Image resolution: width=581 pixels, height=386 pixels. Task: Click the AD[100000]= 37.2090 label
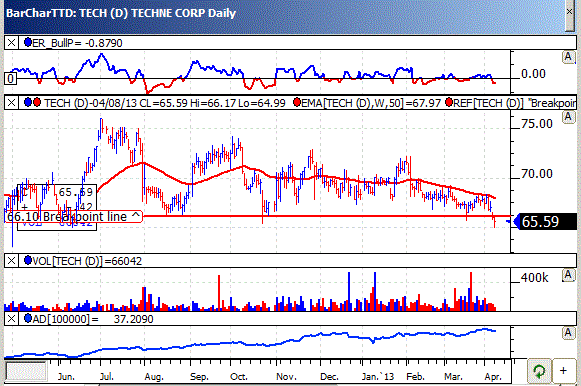pos(93,319)
